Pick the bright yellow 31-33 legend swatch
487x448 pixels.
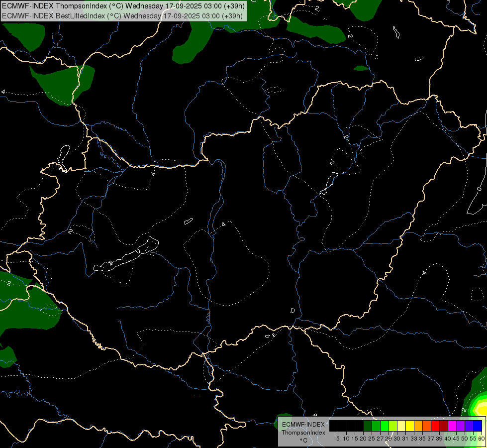click(410, 426)
